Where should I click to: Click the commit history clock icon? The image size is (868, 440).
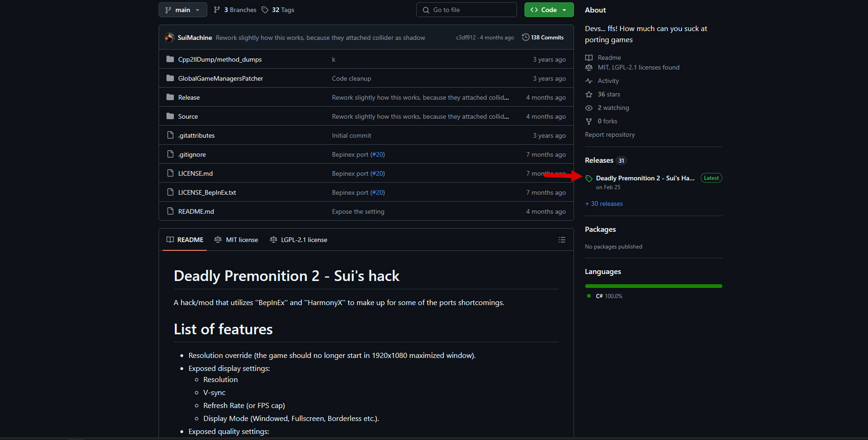tap(525, 37)
